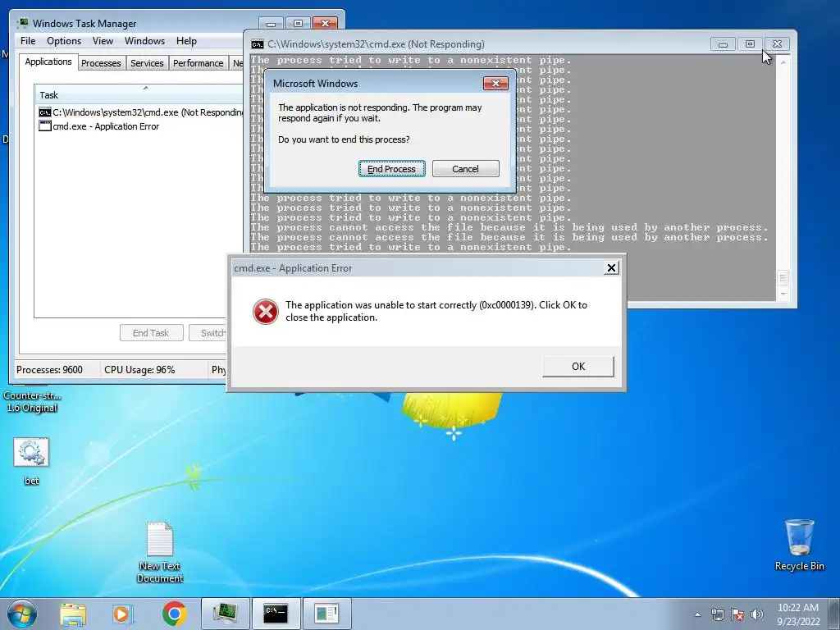The width and height of the screenshot is (840, 630).
Task: Select the Counter-str... 1.6 Original desktop shortcut
Action: coord(32,399)
